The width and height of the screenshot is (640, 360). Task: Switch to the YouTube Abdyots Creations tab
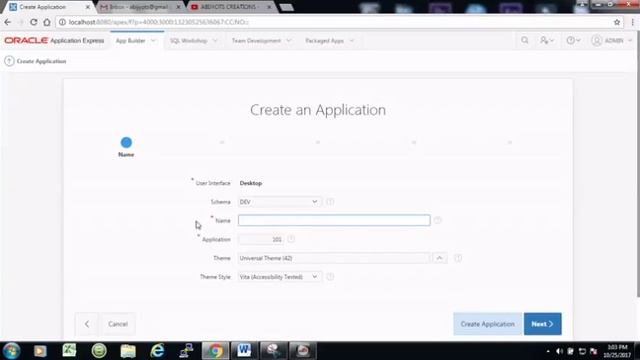tap(232, 7)
